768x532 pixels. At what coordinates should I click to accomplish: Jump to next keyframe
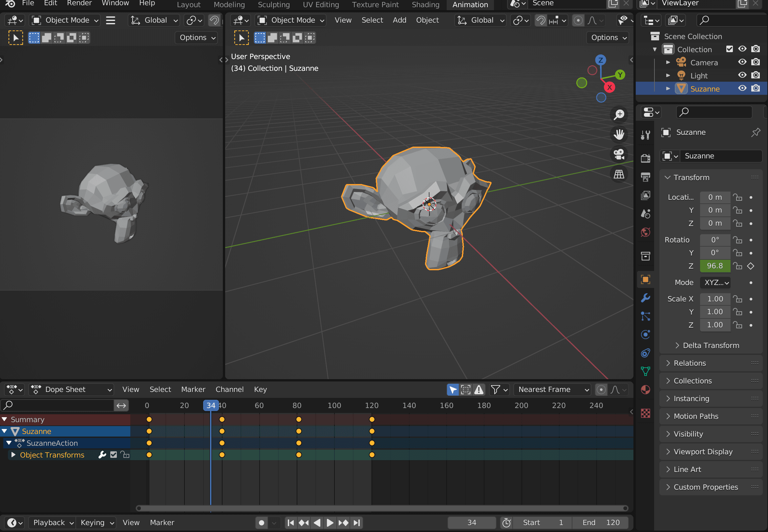click(x=343, y=523)
